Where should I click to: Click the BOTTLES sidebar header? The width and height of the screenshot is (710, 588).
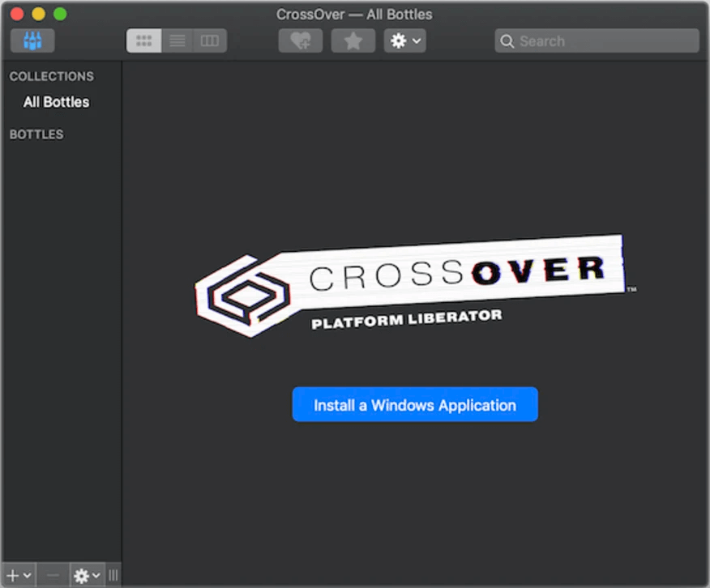[x=36, y=134]
